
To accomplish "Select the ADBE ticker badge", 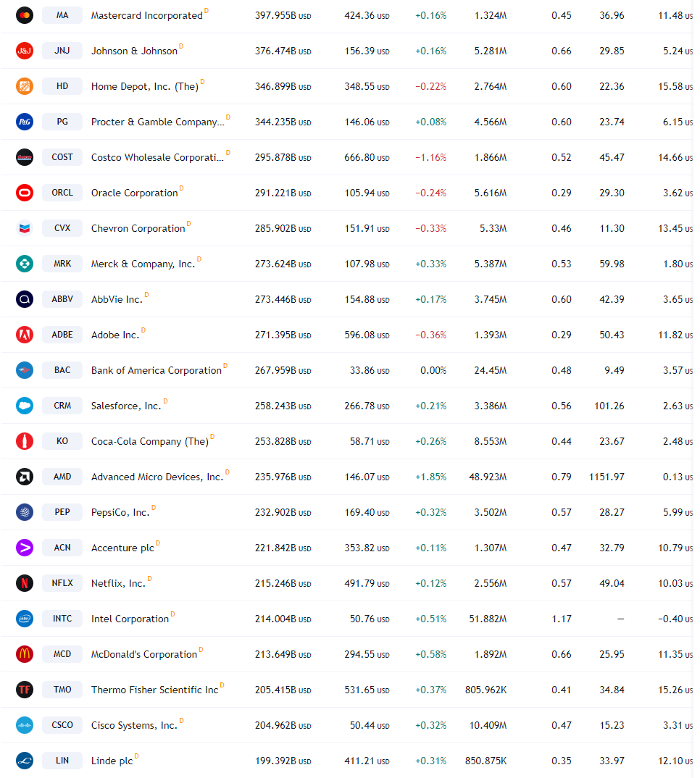I will click(x=62, y=335).
